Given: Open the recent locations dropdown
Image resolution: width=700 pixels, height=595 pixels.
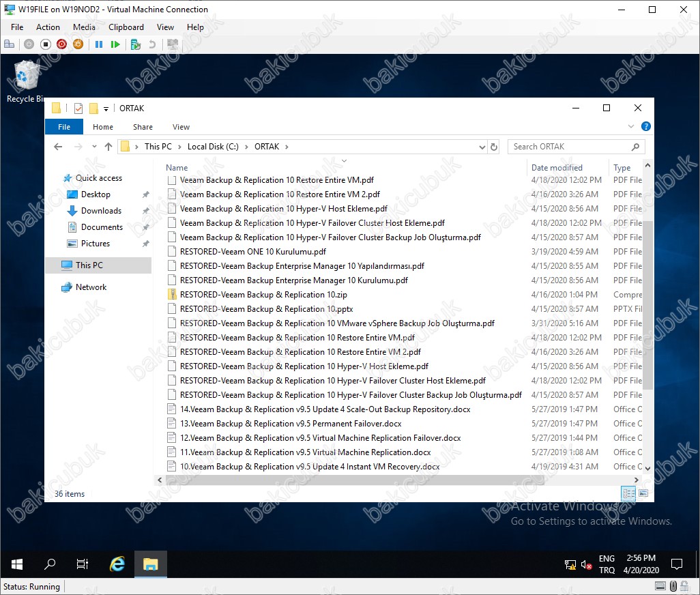Looking at the screenshot, I should click(94, 147).
